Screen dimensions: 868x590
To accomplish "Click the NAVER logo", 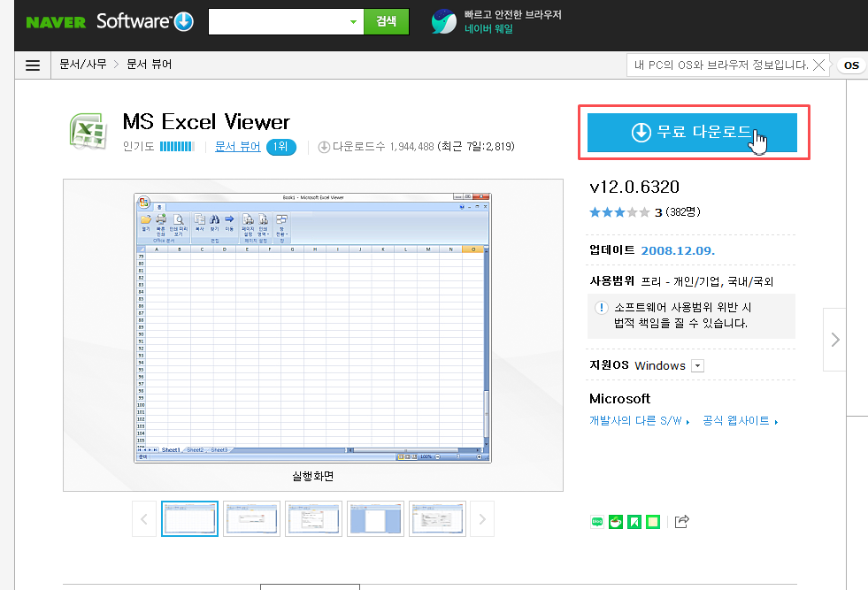I will pos(56,23).
